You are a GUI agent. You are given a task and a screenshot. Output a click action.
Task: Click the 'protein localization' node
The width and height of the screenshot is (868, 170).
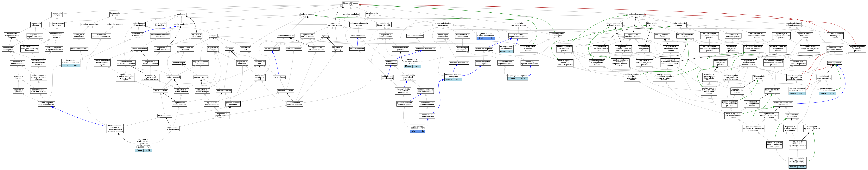pos(139,49)
